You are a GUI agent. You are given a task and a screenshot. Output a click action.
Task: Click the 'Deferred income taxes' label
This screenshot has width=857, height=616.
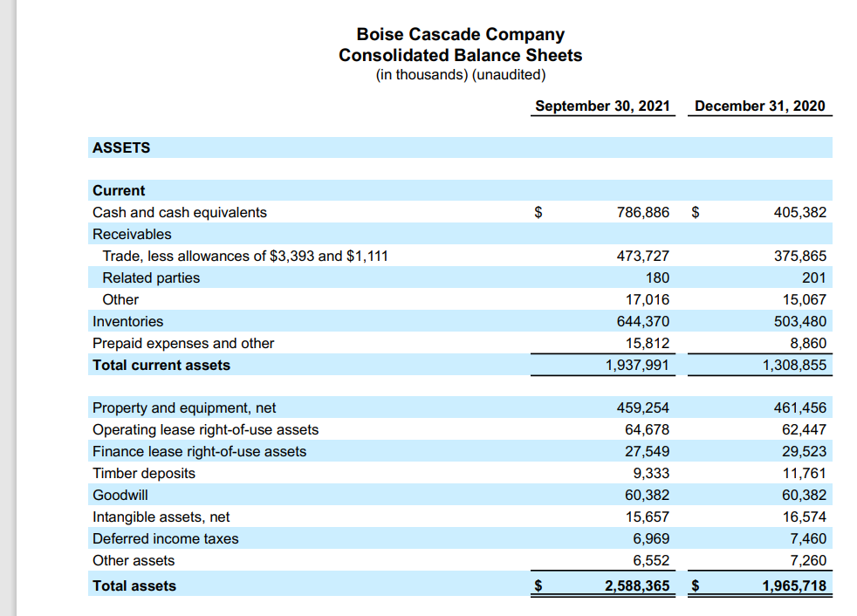pos(166,539)
